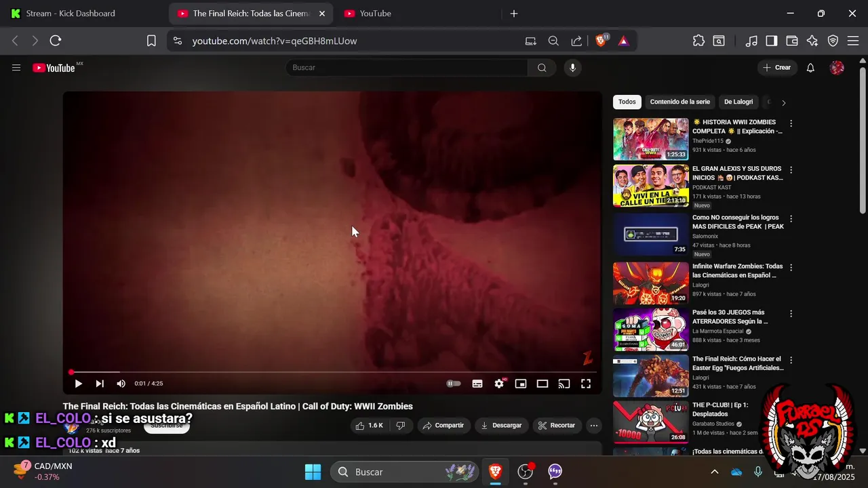The width and height of the screenshot is (868, 488).
Task: Click the Descargar download button
Action: 502,426
